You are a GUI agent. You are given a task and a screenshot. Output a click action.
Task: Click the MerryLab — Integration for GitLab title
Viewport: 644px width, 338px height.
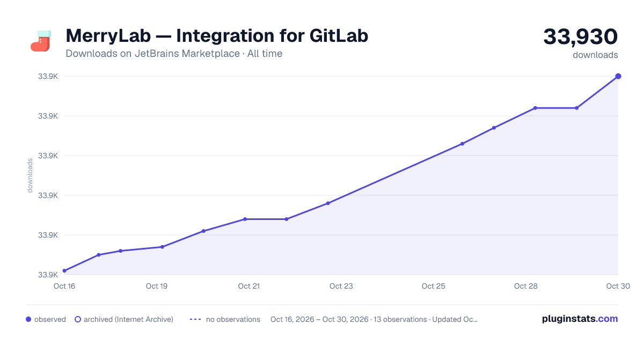click(217, 36)
